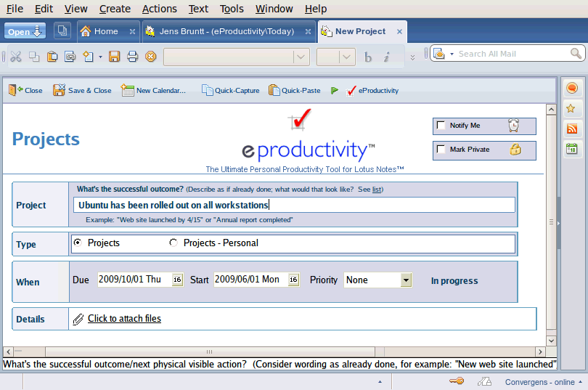The image size is (588, 390).
Task: Click the New Calendar... button
Action: 153,90
